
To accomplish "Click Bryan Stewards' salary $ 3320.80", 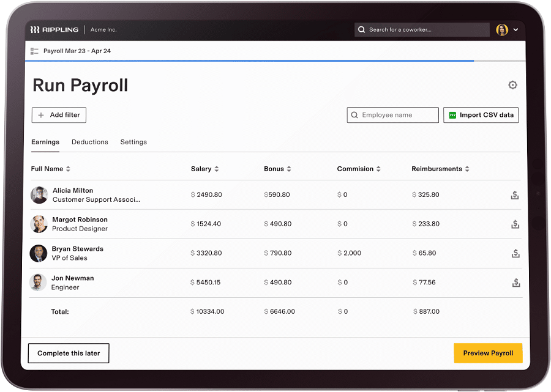I will coord(206,253).
